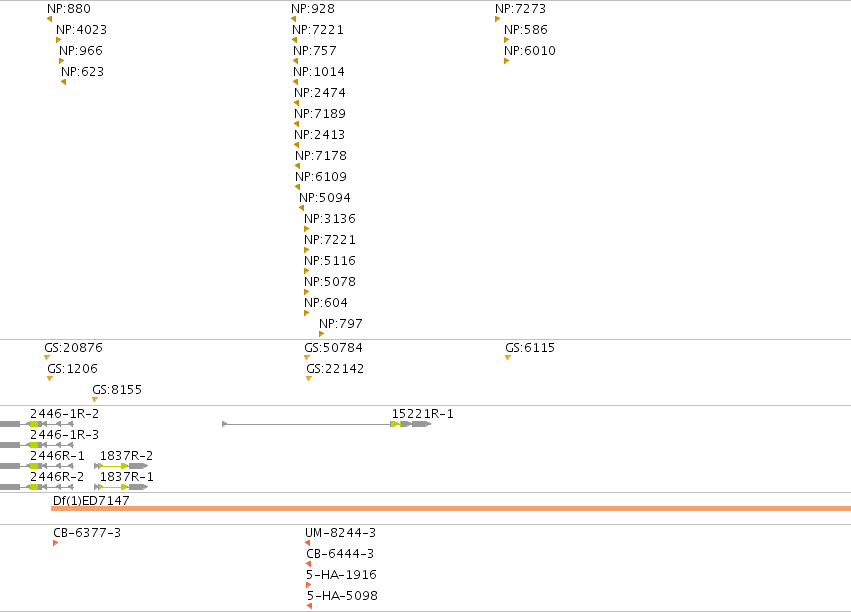Click the red arrow under UM-8244-3

[308, 543]
